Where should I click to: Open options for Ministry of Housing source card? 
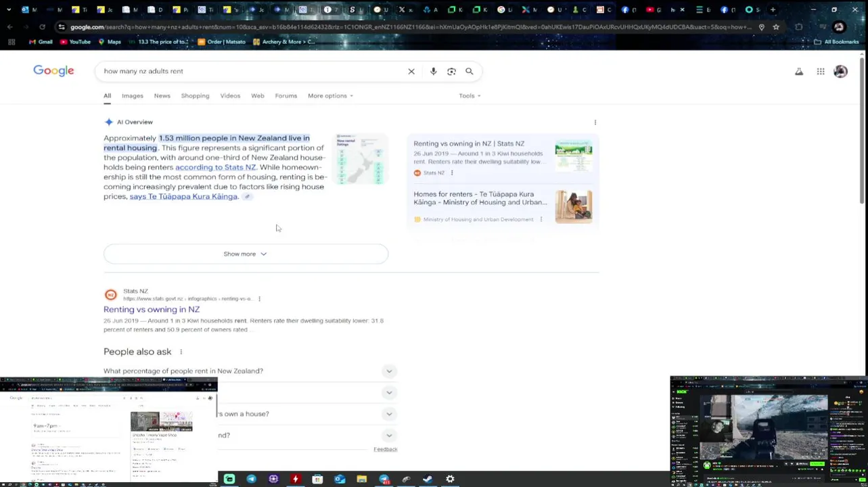pyautogui.click(x=541, y=219)
